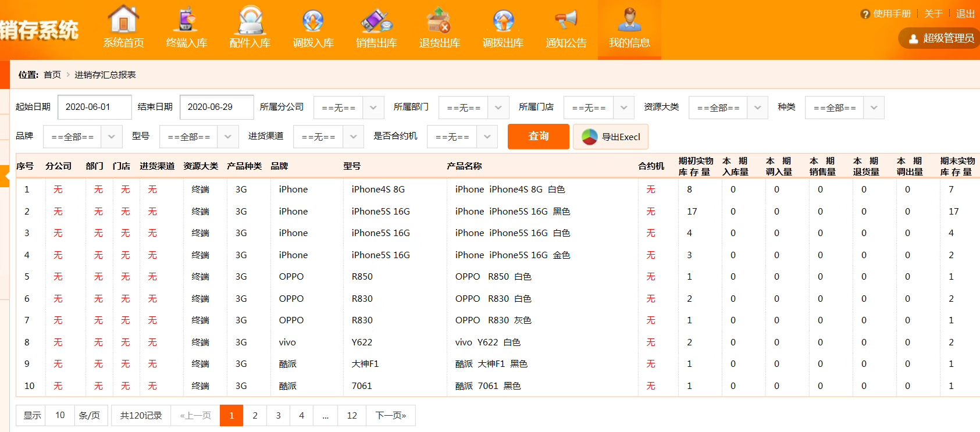Screen dimensions: 980x432
Task: Go to page 12
Action: pos(352,415)
